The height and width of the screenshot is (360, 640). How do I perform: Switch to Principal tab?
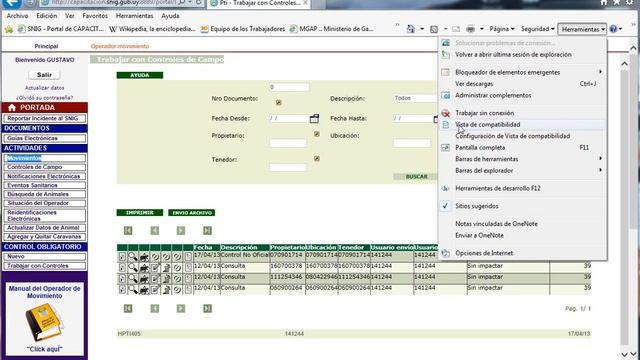46,46
